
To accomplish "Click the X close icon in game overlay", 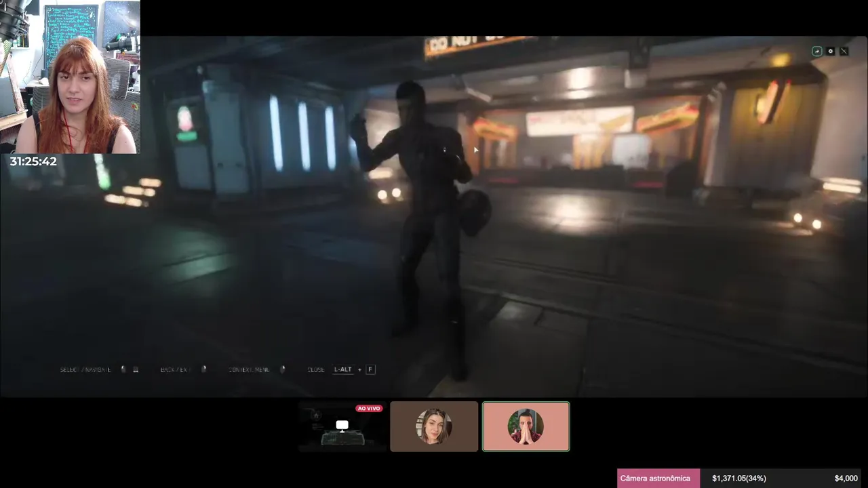I will pos(844,51).
